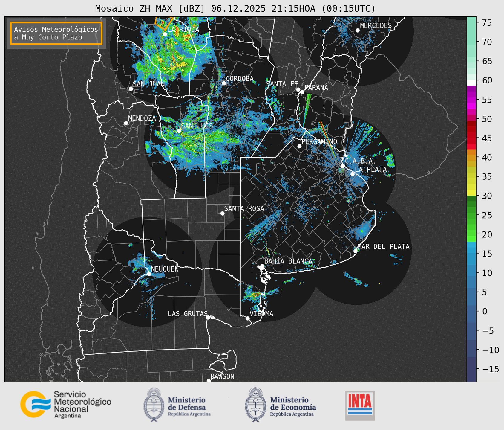Click the red 45 dBZ color band
Screen dimensions: 504x430
[471, 138]
